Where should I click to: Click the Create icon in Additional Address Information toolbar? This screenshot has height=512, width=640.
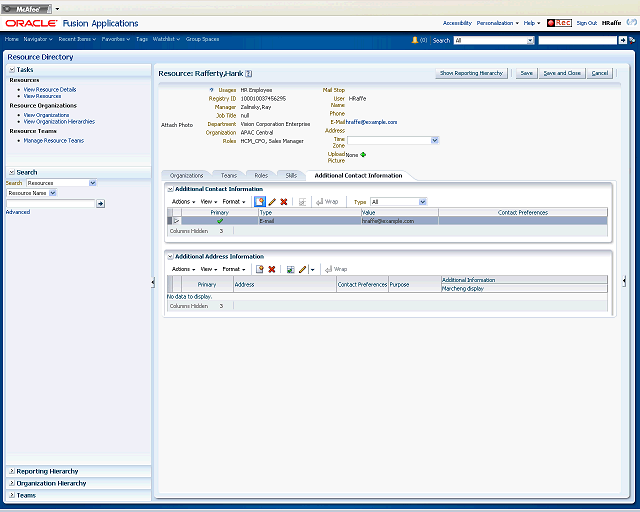[260, 269]
